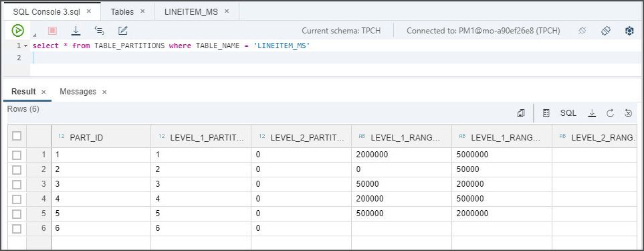Click the LEVEL_2_RANG. column header
The width and height of the screenshot is (644, 251).
pyautogui.click(x=595, y=137)
